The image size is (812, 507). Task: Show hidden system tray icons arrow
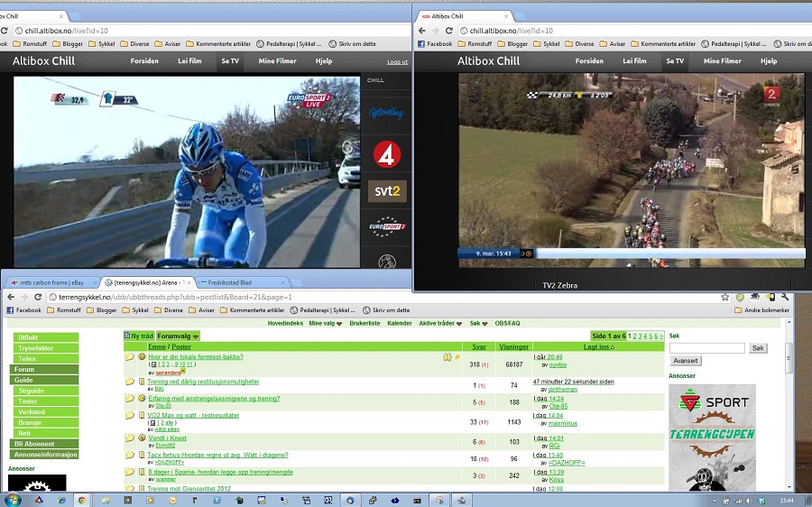715,501
